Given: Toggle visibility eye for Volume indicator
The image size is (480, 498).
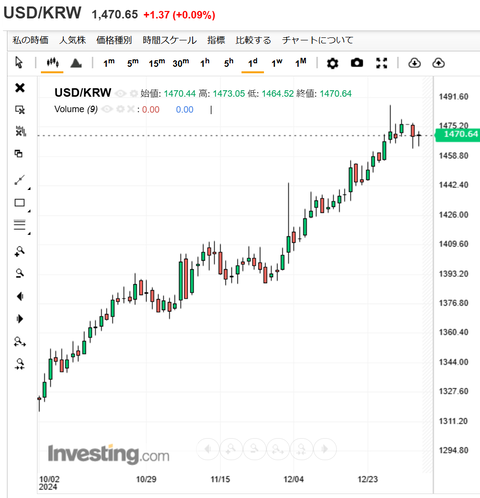Looking at the screenshot, I should click(107, 109).
